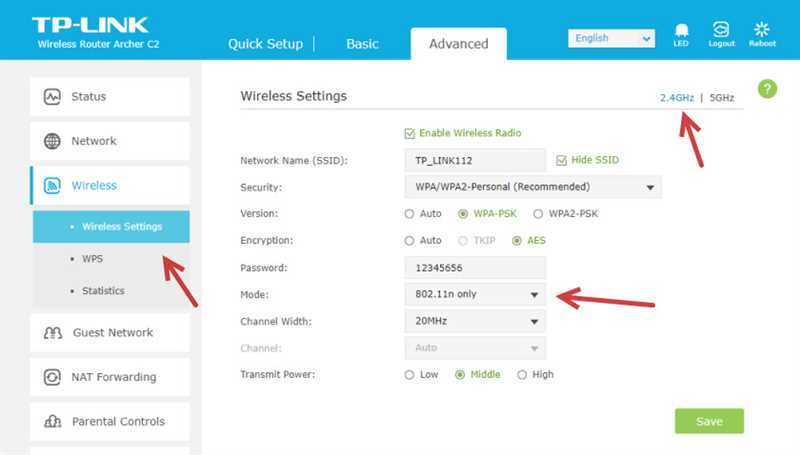Click the LED toggle icon in header

click(x=681, y=30)
